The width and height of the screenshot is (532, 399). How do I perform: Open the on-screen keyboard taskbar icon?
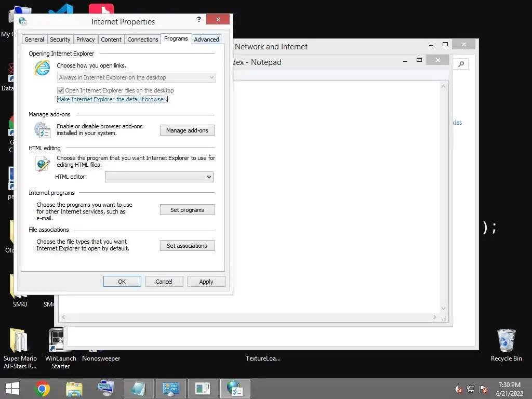pyautogui.click(x=106, y=388)
